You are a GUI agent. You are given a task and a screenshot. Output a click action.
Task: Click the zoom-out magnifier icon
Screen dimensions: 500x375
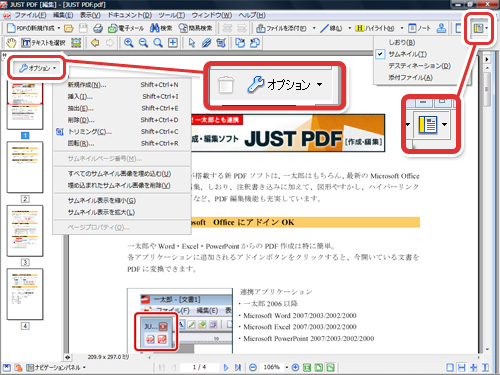pos(143,43)
